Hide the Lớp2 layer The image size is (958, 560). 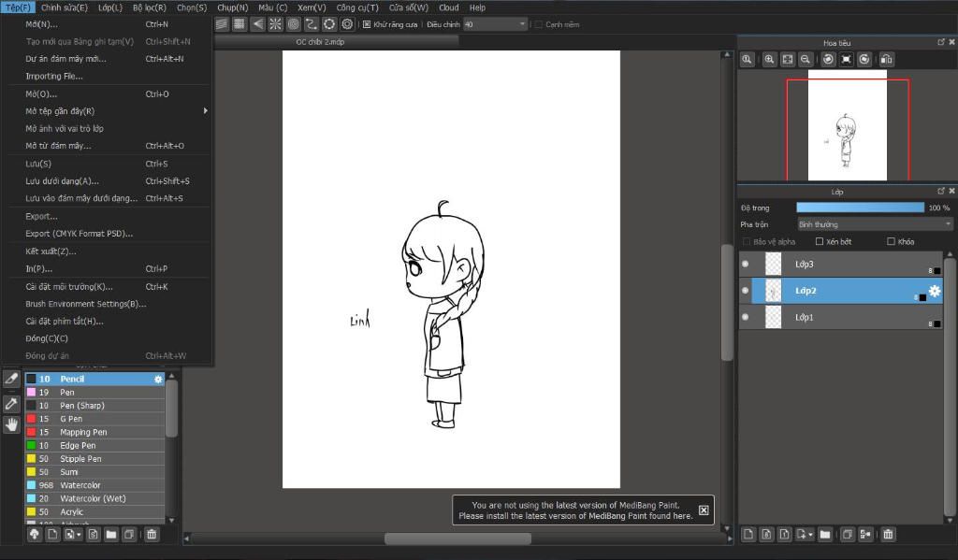(745, 291)
